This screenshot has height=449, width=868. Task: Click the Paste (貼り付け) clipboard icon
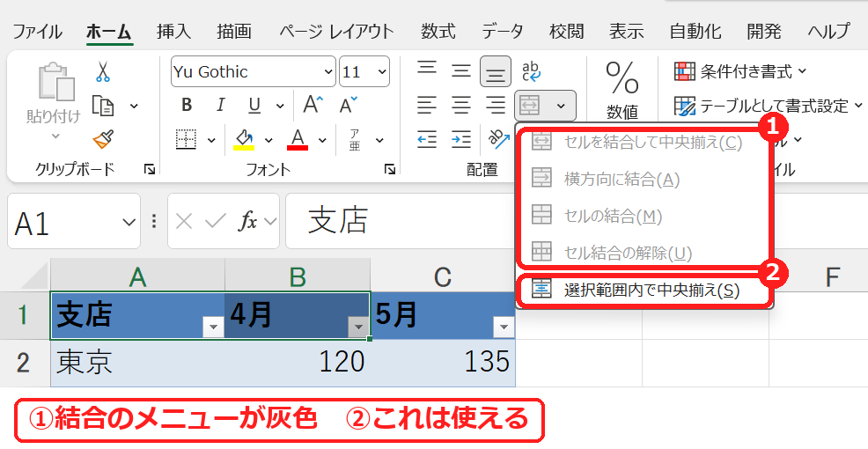click(55, 83)
